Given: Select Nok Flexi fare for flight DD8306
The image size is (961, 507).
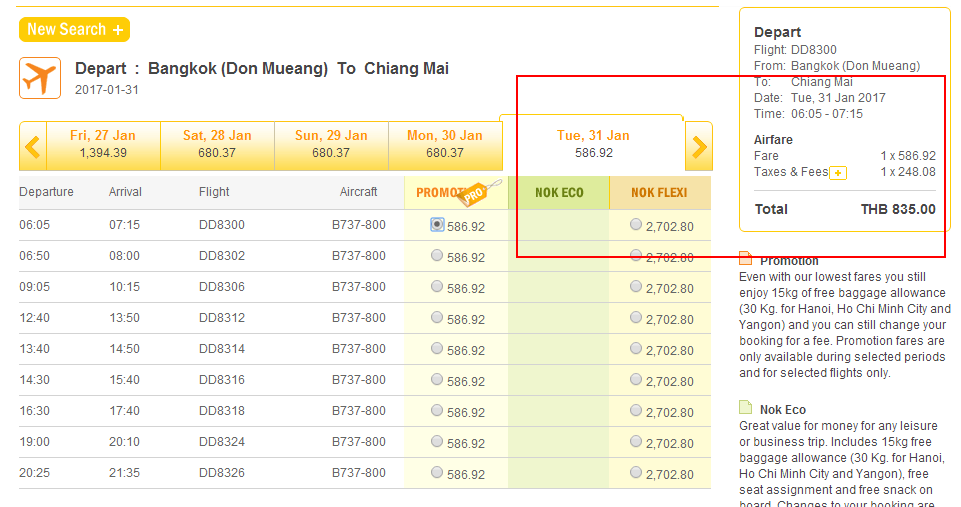Looking at the screenshot, I should [x=636, y=286].
